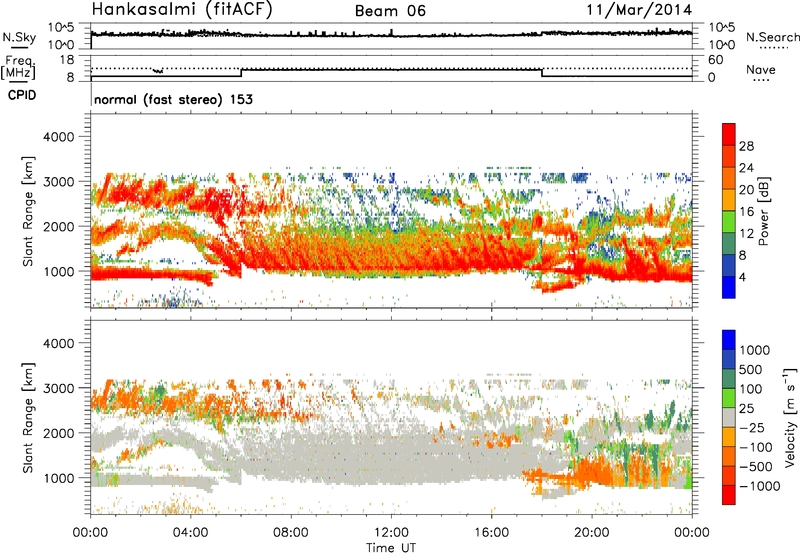Click the '-25' tick on velocity colorbar
The height and width of the screenshot is (554, 800).
tap(754, 427)
